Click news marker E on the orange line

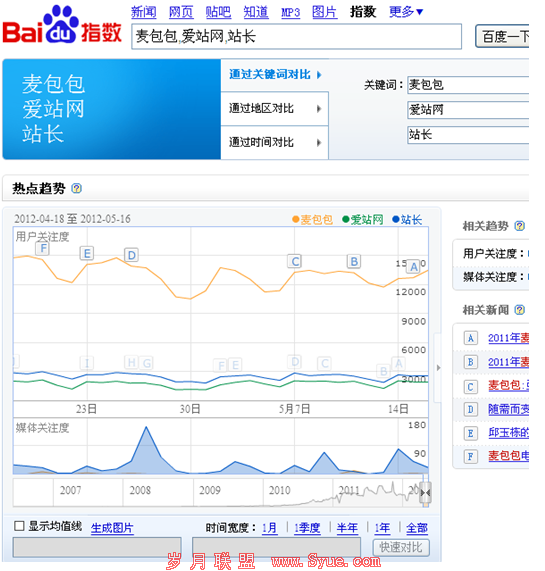coord(87,253)
